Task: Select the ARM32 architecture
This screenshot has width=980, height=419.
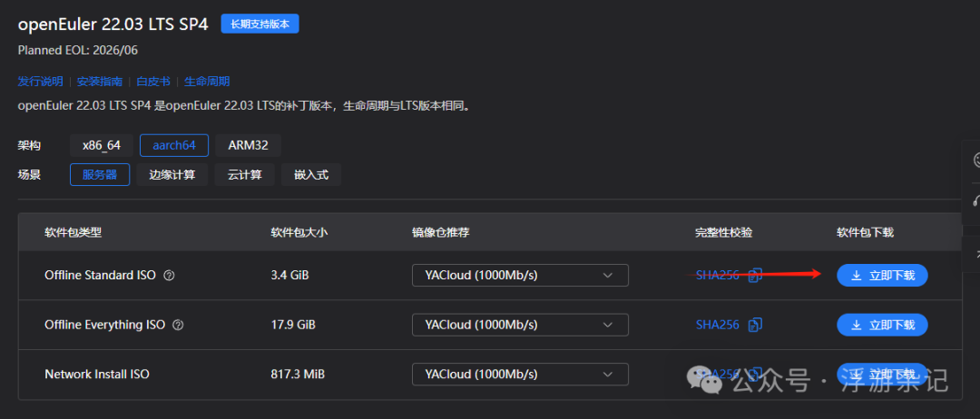Action: 248,145
